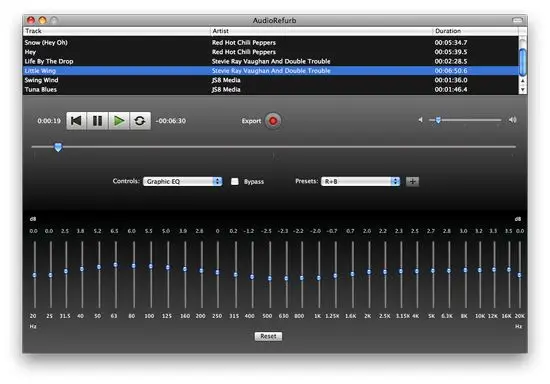Skip back to the track start
Image resolution: width=550 pixels, height=384 pixels.
[x=76, y=121]
